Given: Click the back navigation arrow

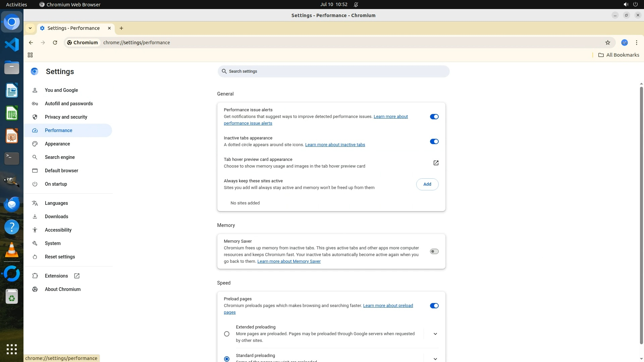Looking at the screenshot, I should pos(31,43).
